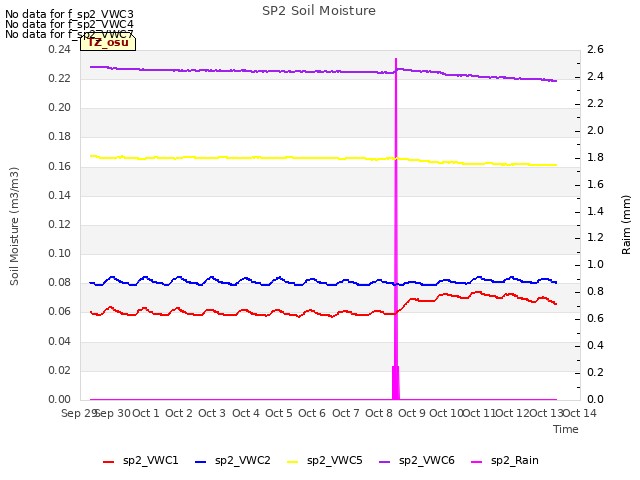The image size is (640, 480).
Task: Click the 'No data for f_sp2_VWC4' message
Action: 69,24
